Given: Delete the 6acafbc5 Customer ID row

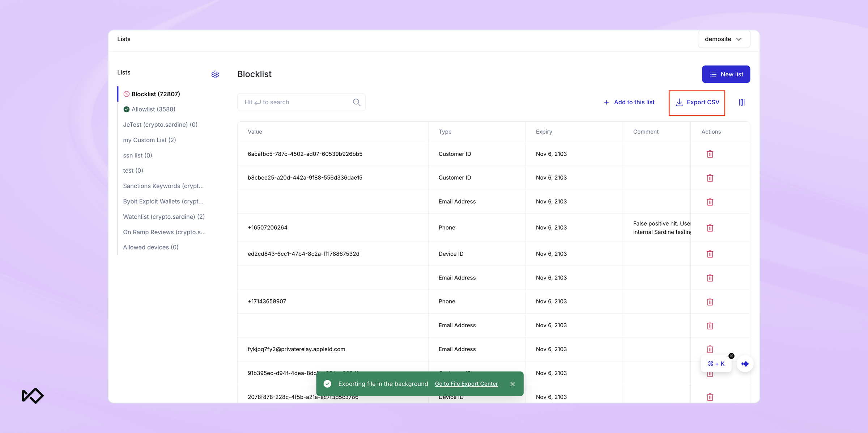Looking at the screenshot, I should 710,154.
